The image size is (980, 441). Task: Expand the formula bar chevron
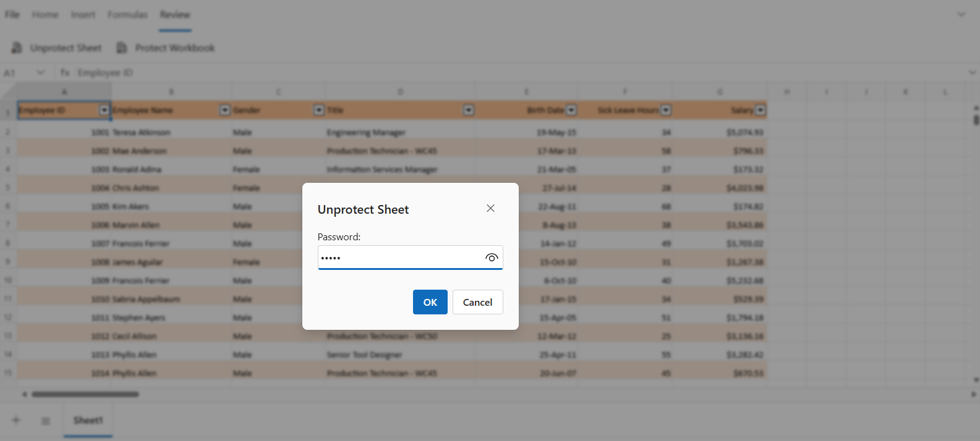(972, 72)
